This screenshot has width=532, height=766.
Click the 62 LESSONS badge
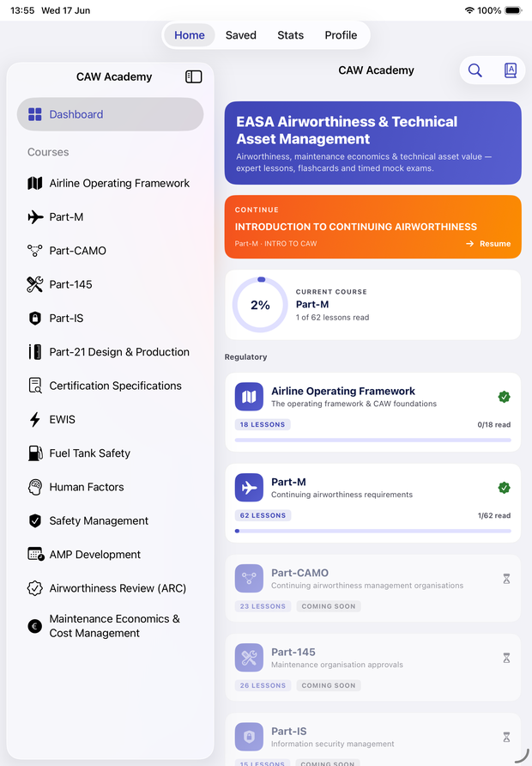coord(263,515)
